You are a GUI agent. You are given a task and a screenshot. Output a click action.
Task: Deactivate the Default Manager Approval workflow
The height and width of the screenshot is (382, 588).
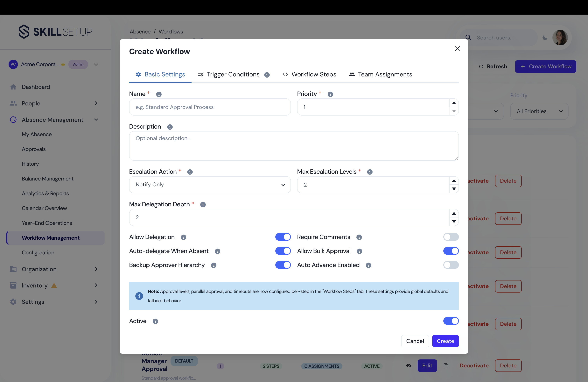(x=474, y=365)
